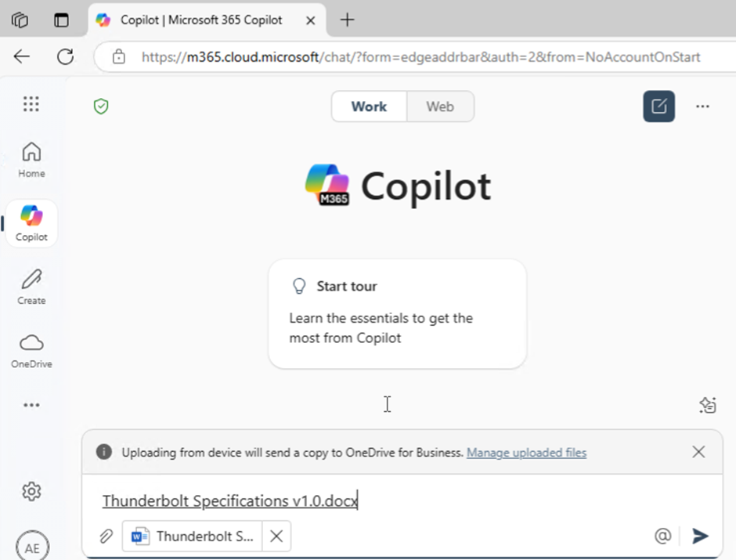Show more apps in sidebar ellipsis
This screenshot has width=736, height=560.
31,405
